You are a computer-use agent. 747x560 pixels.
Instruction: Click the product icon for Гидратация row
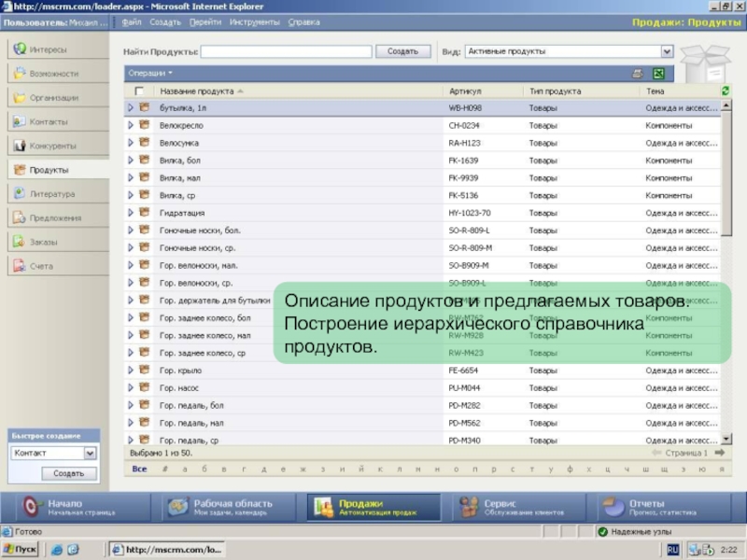145,213
